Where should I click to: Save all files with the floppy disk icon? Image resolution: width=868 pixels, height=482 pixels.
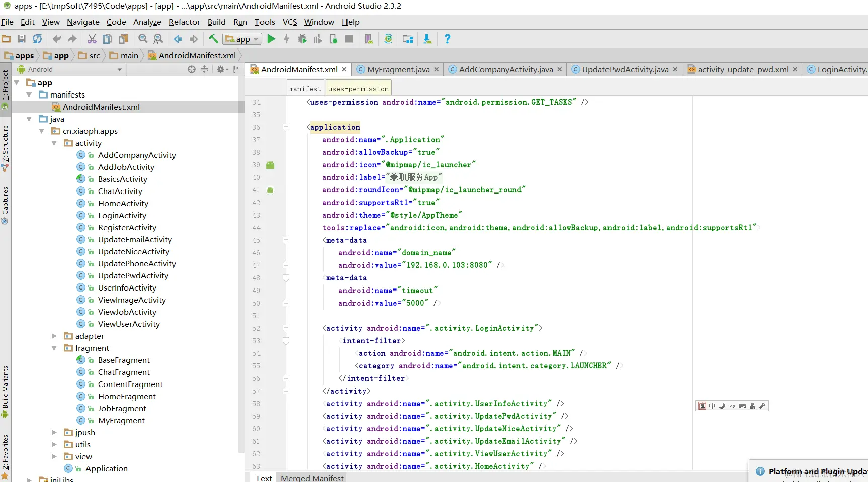coord(22,39)
